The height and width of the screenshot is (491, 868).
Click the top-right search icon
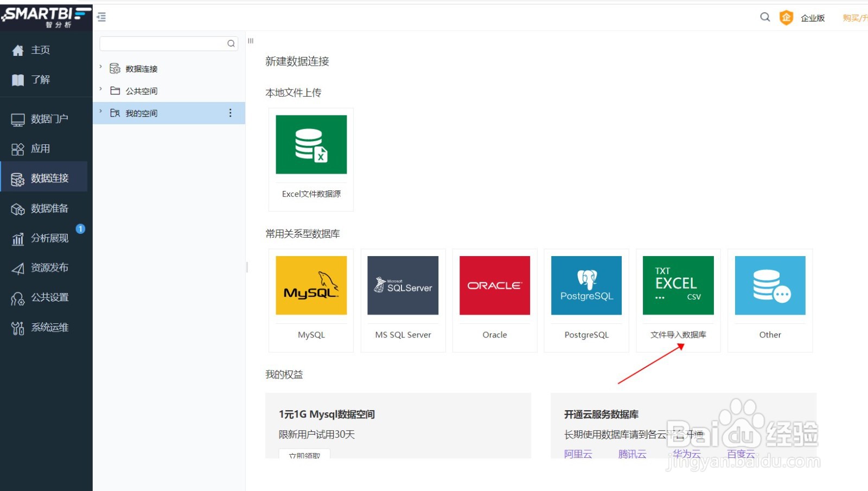coord(765,17)
